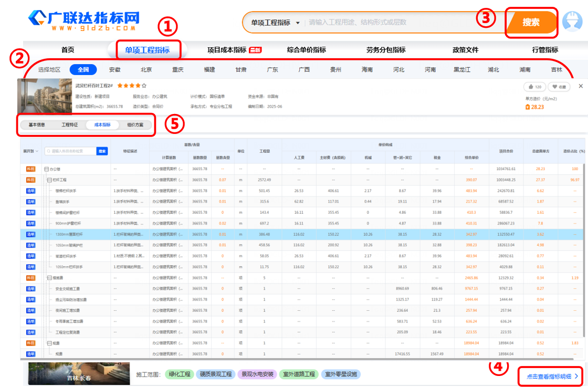This screenshot has width=588, height=387.
Task: Open the 单项工程指标 search type dropdown
Action: click(275, 23)
